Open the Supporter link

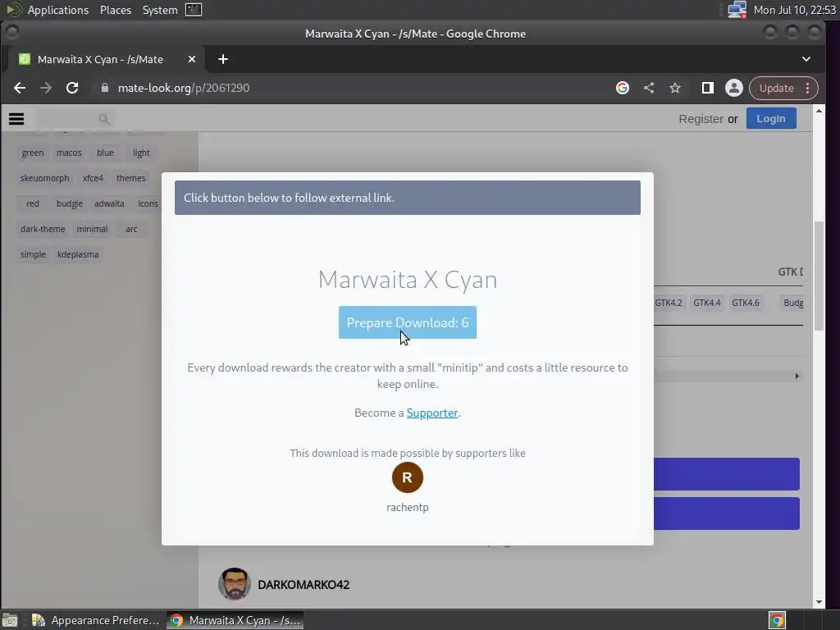coord(432,413)
